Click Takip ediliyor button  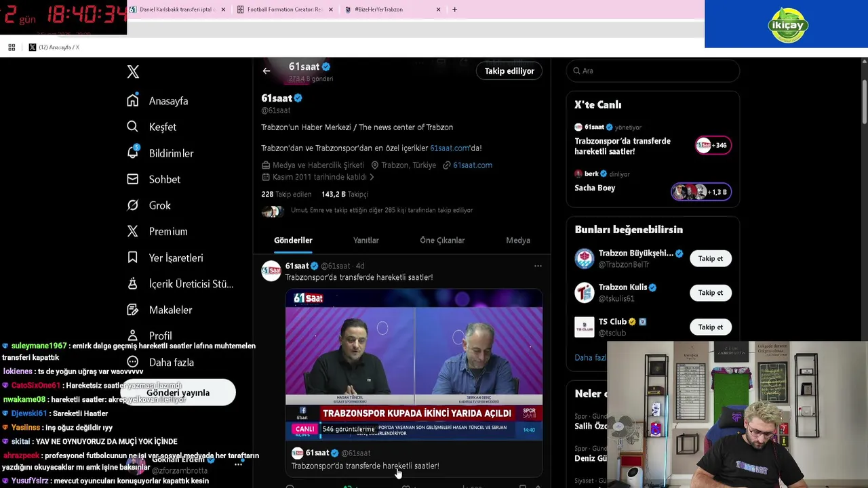coord(509,71)
